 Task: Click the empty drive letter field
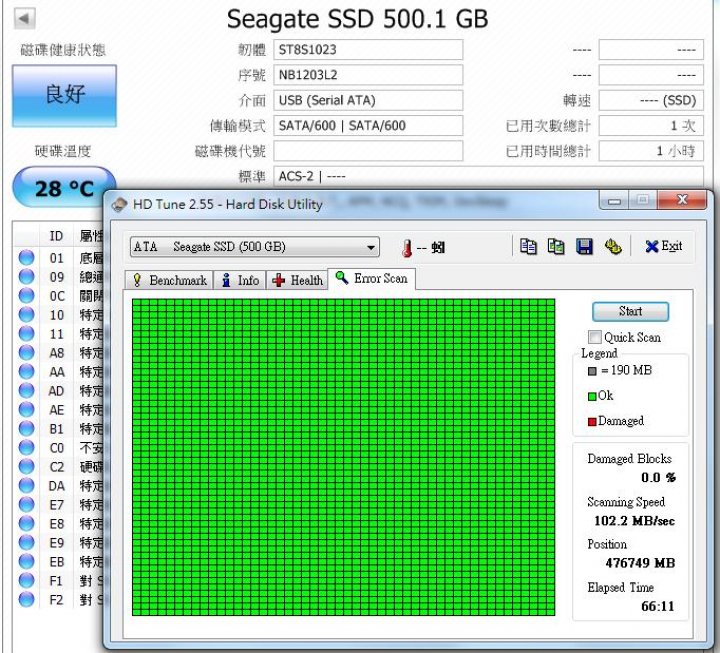click(x=368, y=151)
